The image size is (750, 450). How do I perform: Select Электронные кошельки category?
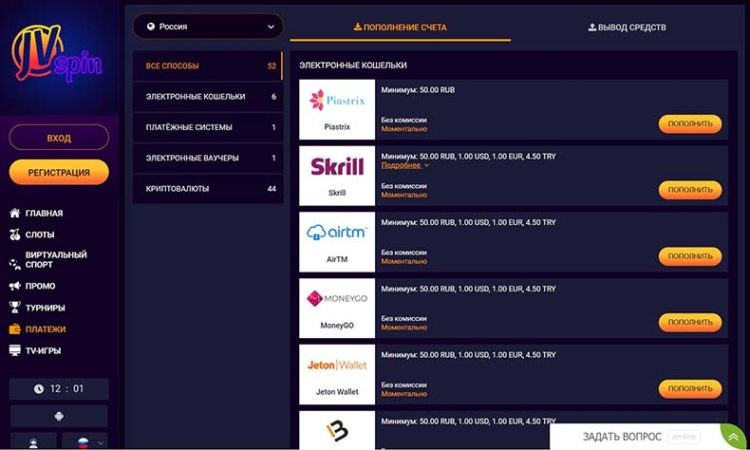[208, 97]
